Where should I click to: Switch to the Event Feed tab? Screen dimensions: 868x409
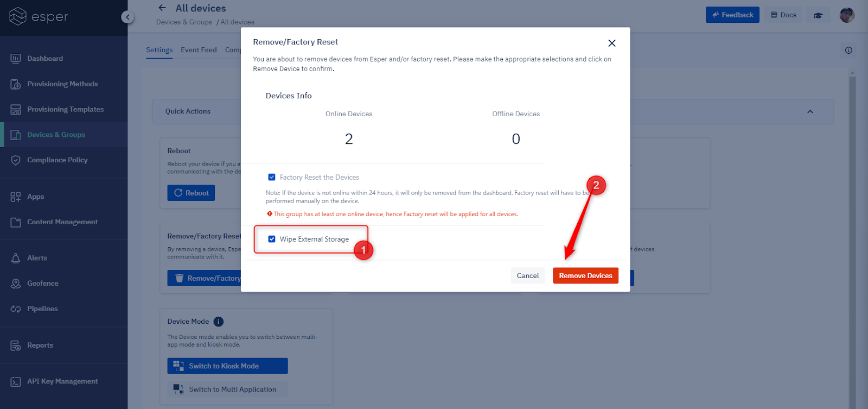(x=199, y=50)
